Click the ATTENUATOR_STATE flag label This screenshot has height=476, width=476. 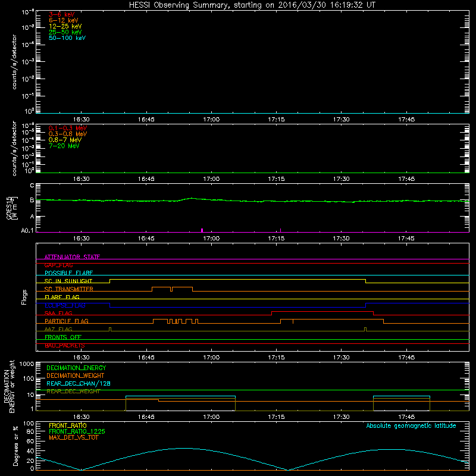pos(72,257)
